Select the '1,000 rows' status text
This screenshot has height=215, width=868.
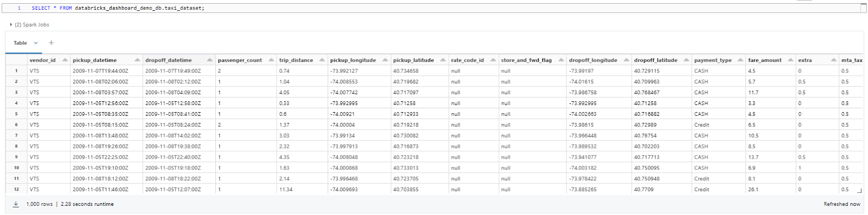click(x=40, y=204)
